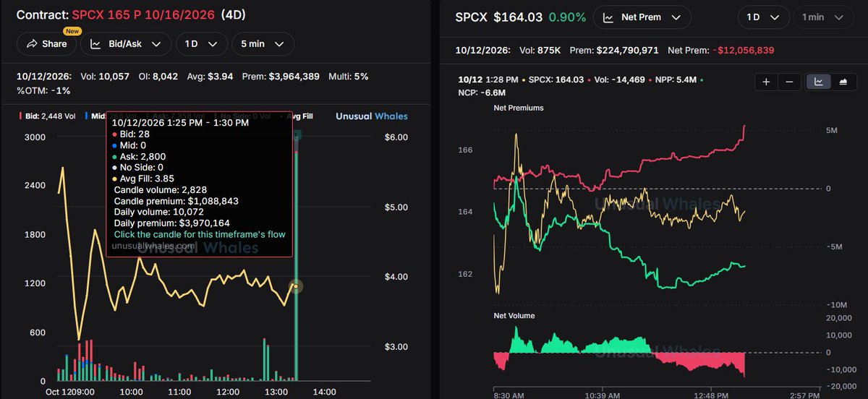This screenshot has height=399, width=868.
Task: Click the SPCX $164.03 price header
Action: point(499,17)
